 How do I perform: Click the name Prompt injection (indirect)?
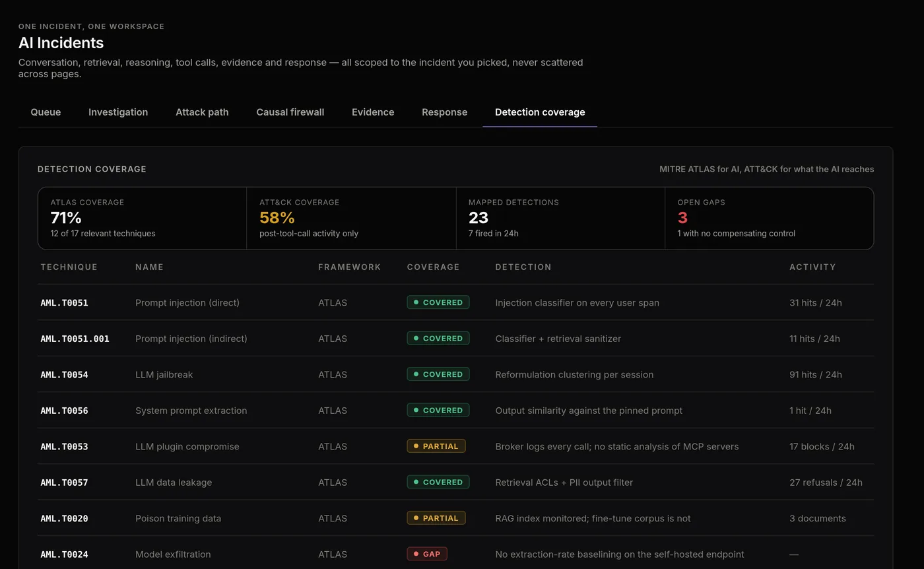click(191, 339)
